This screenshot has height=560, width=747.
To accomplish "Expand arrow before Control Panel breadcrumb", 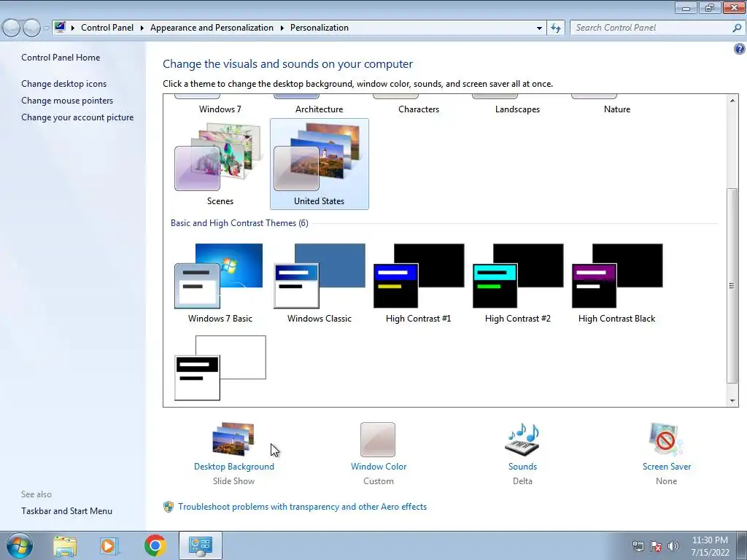I will (x=73, y=28).
